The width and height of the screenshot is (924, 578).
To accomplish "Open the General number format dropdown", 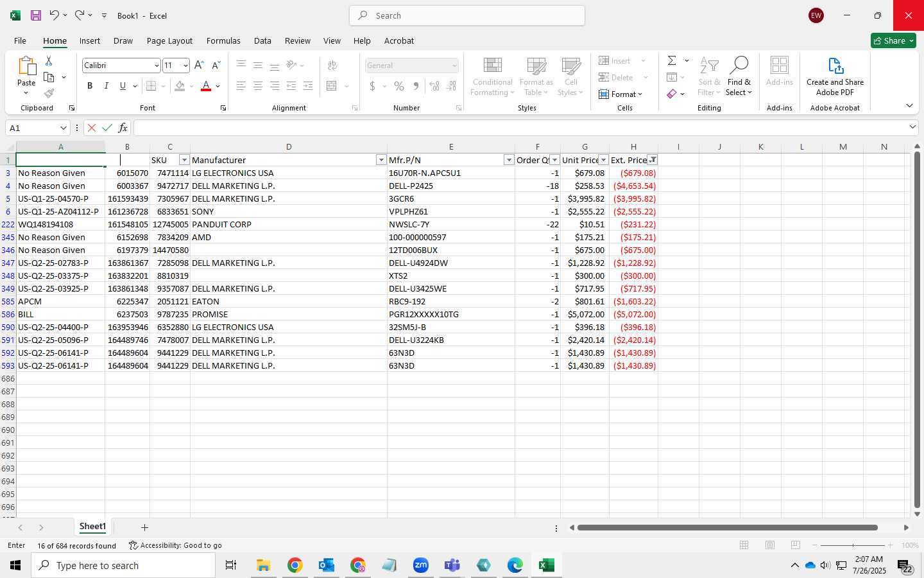I will (454, 66).
